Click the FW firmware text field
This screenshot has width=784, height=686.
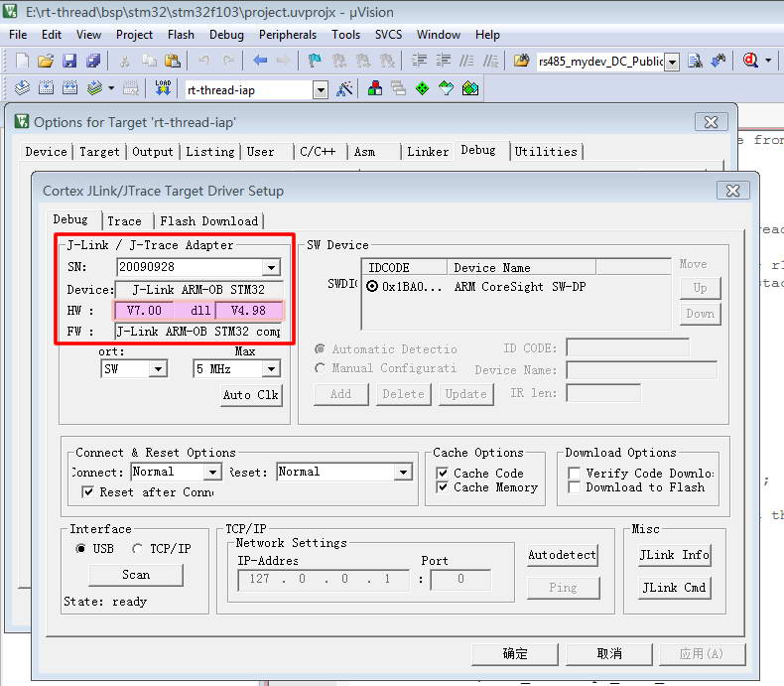198,332
